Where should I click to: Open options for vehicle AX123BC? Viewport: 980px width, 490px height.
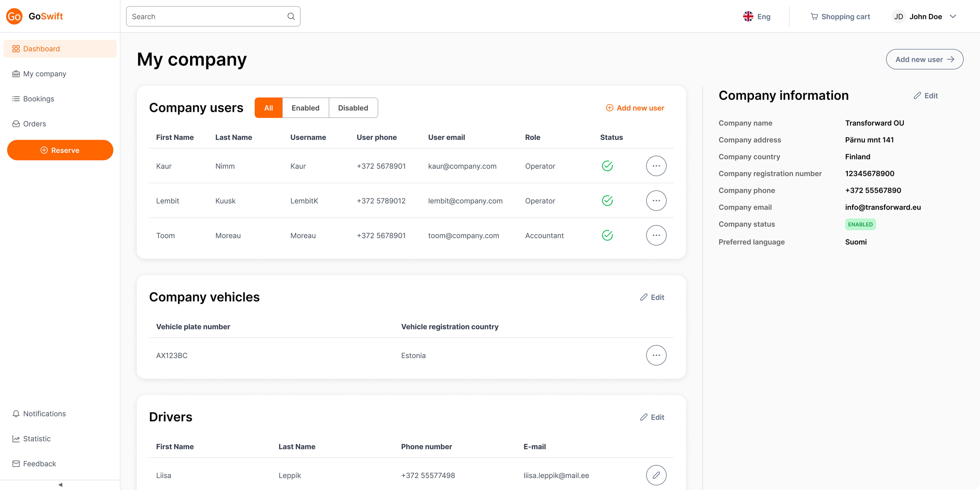point(656,355)
